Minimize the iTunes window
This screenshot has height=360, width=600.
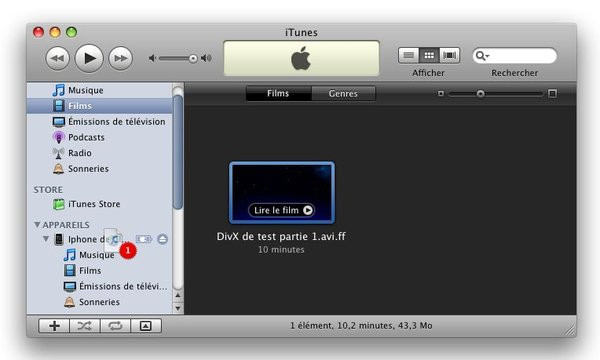click(55, 32)
